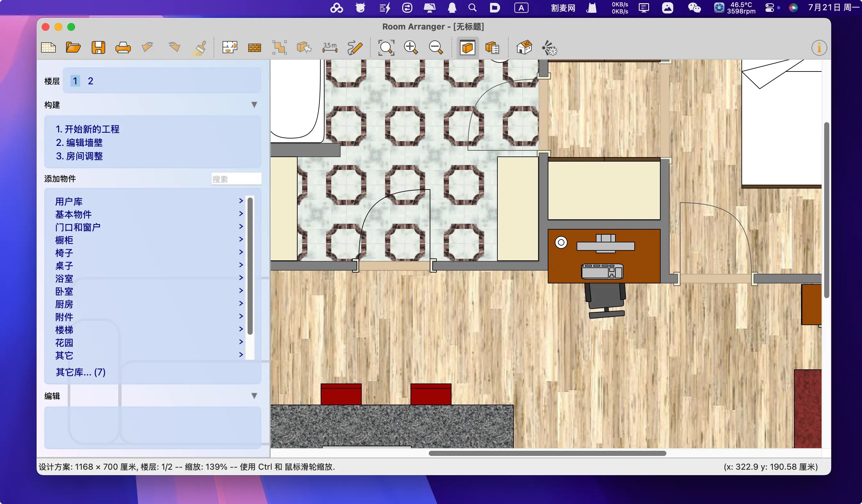Select the measure dimension tool (3,5 m)
The image size is (862, 504).
[329, 47]
